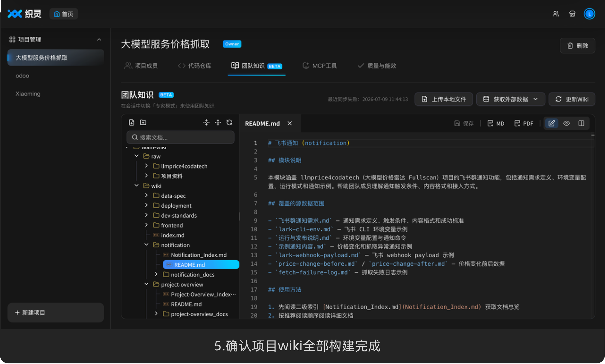Screen dimensions: 605x364
Task: Click the new file icon in tree toolbar
Action: point(132,122)
